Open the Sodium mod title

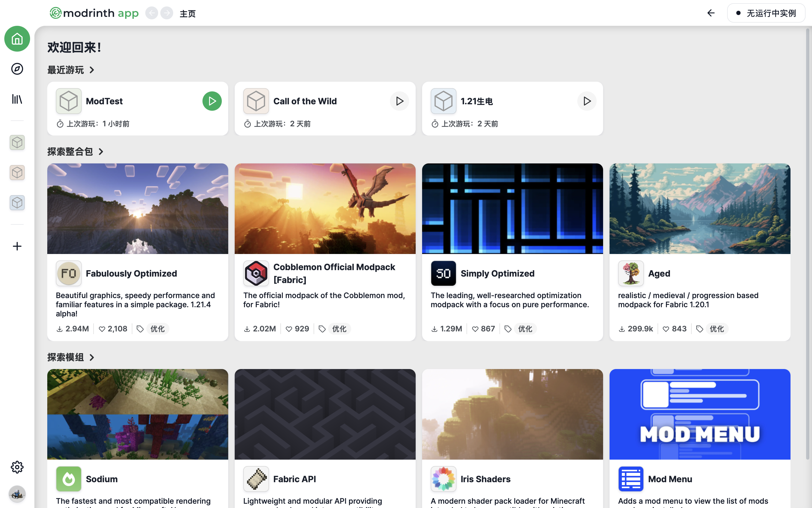coord(102,479)
